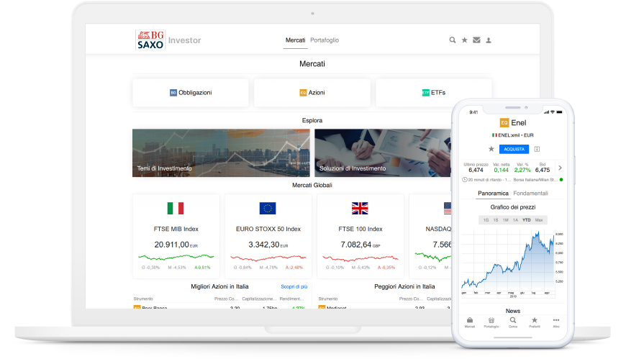Follow the Scopri di più link

(x=294, y=287)
